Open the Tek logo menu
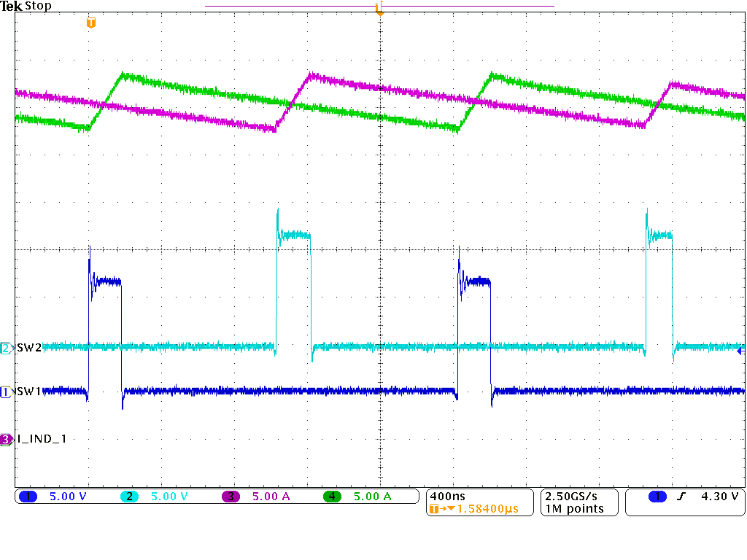The image size is (747, 560). coord(13,7)
